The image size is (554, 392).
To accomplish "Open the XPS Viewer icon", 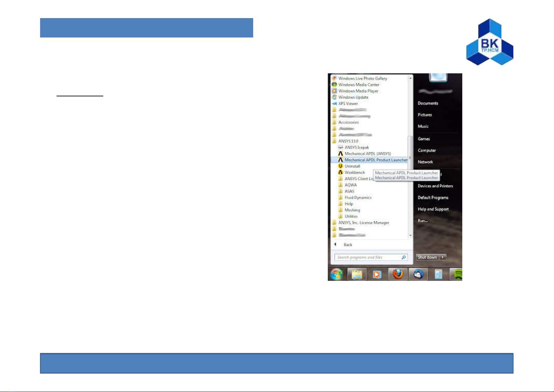I will (334, 103).
